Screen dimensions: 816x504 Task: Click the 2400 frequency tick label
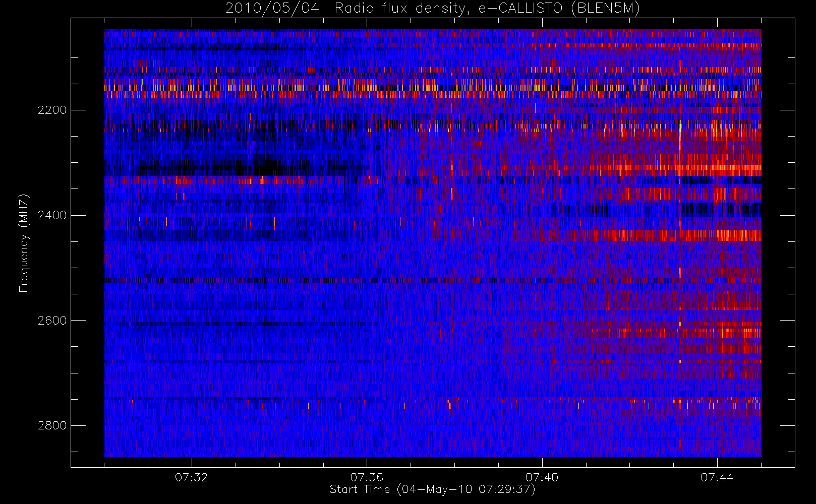pos(52,215)
